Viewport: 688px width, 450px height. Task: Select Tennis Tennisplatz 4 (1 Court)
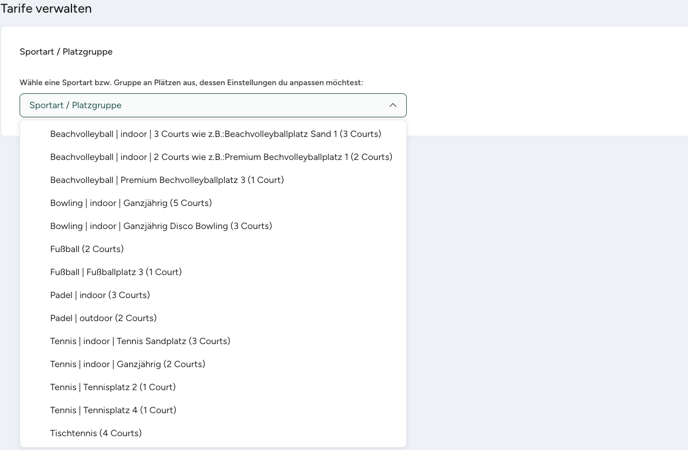click(213, 411)
